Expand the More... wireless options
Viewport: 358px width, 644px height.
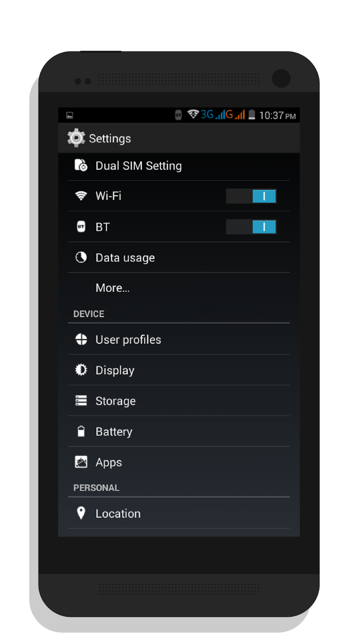179,288
